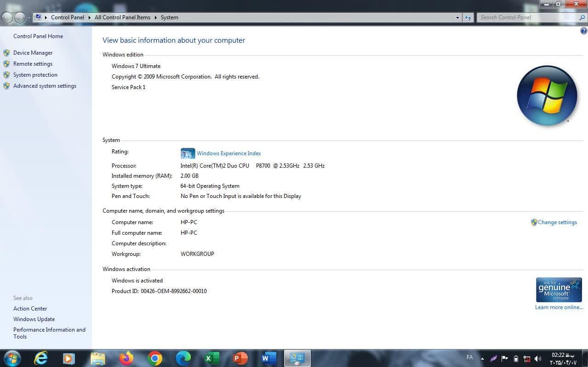The width and height of the screenshot is (588, 367).
Task: Click Control Panel in breadcrumb
Action: (x=68, y=17)
